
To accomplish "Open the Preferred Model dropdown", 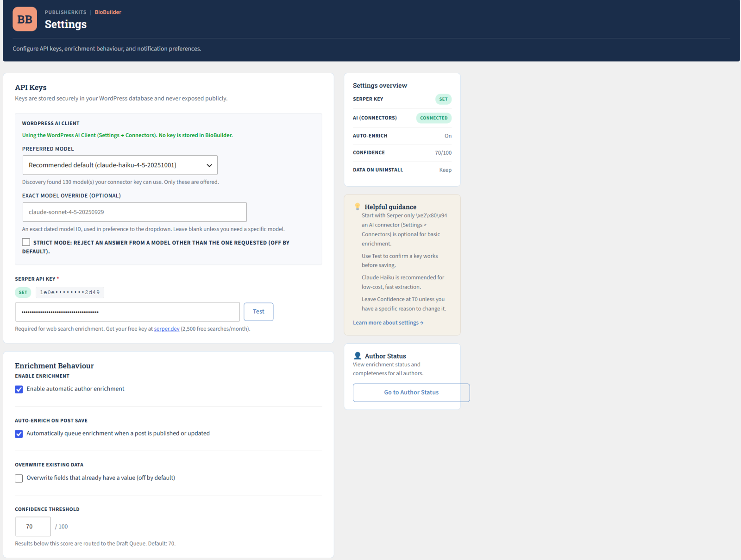I will click(x=120, y=165).
